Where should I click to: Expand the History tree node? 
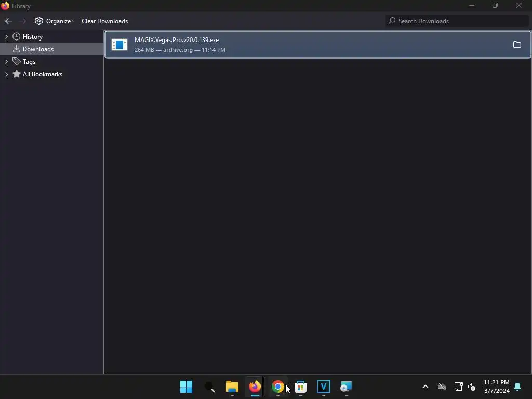tap(6, 37)
